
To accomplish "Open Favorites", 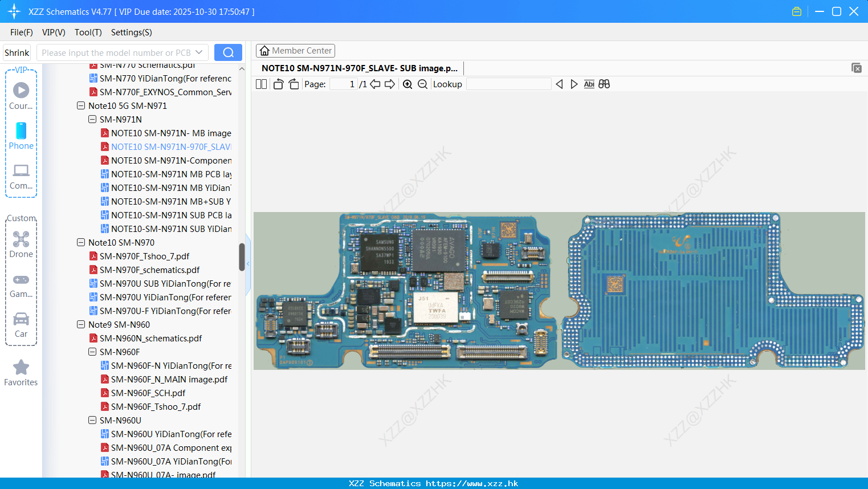I will (21, 373).
